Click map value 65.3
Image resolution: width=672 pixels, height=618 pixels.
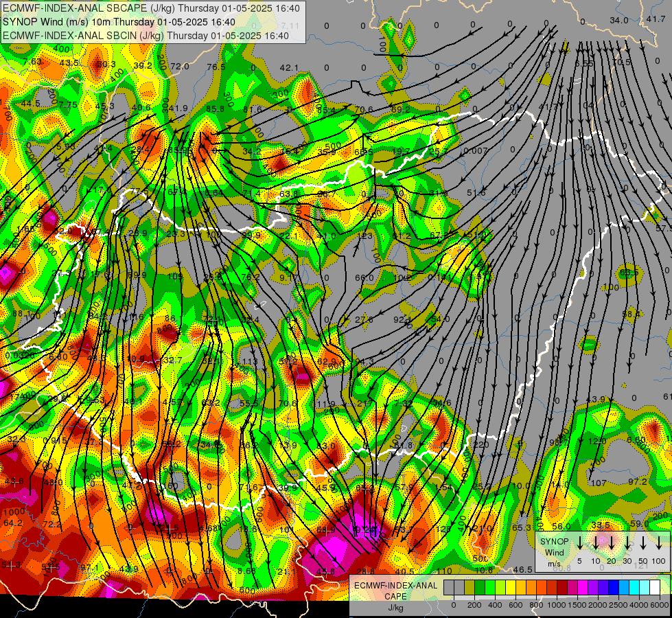(x=522, y=527)
